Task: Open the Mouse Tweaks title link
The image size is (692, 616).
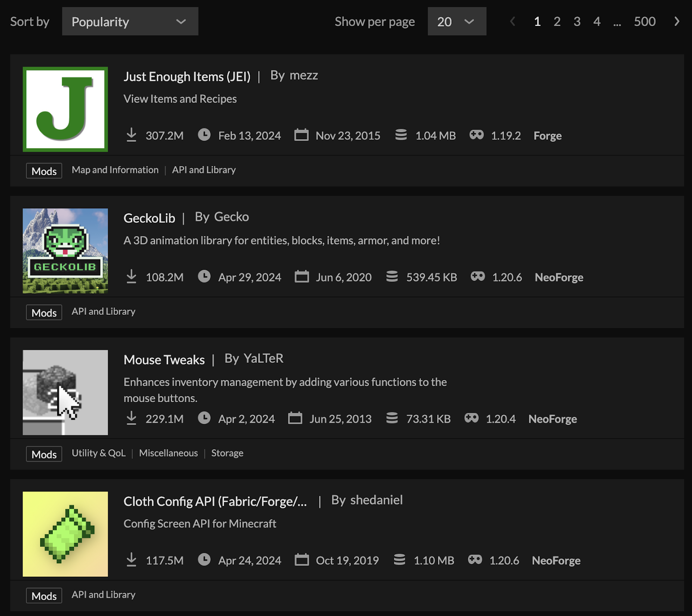Action: [164, 360]
